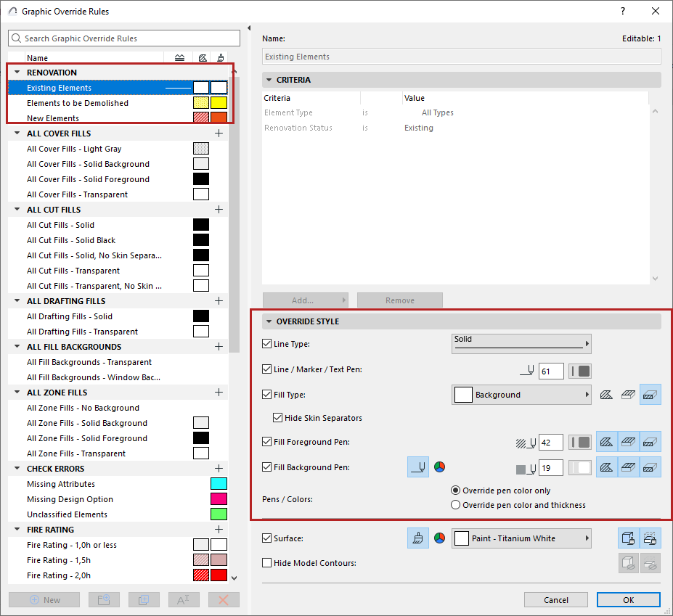
Task: Open Paint - Titanium White surface dropdown
Action: click(x=521, y=538)
